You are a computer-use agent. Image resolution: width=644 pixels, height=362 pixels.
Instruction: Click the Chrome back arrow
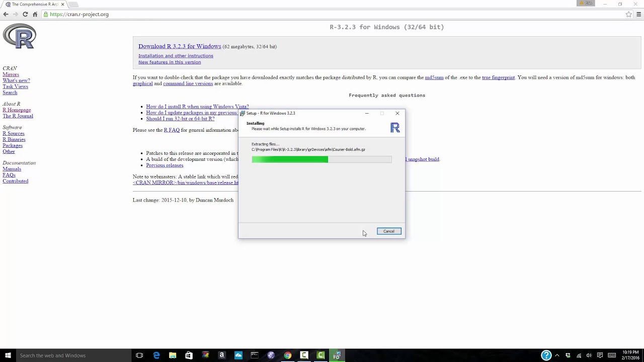click(6, 14)
